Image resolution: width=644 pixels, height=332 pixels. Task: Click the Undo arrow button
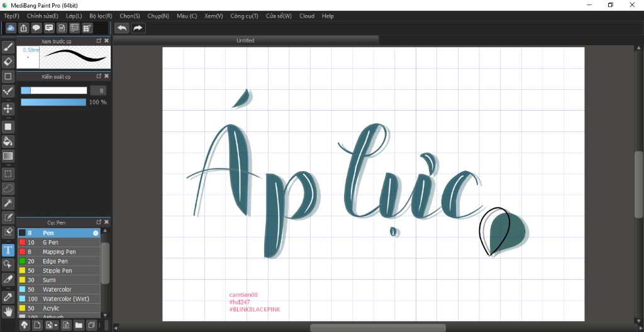click(x=122, y=28)
